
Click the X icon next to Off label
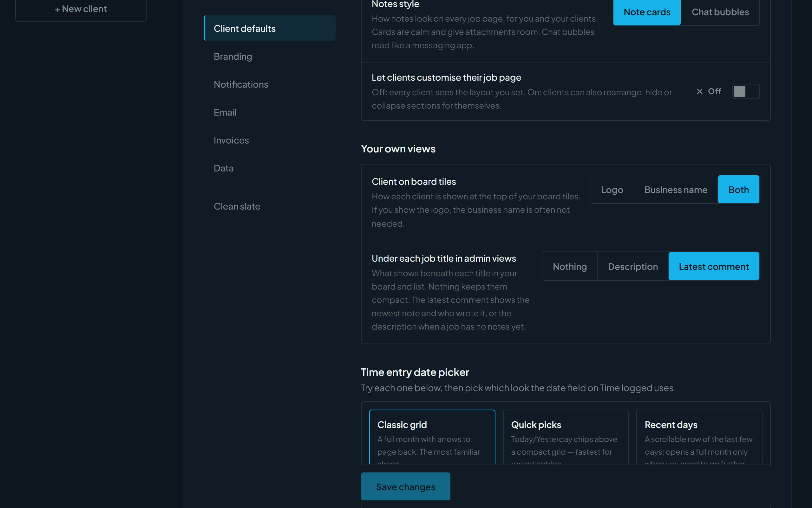700,91
